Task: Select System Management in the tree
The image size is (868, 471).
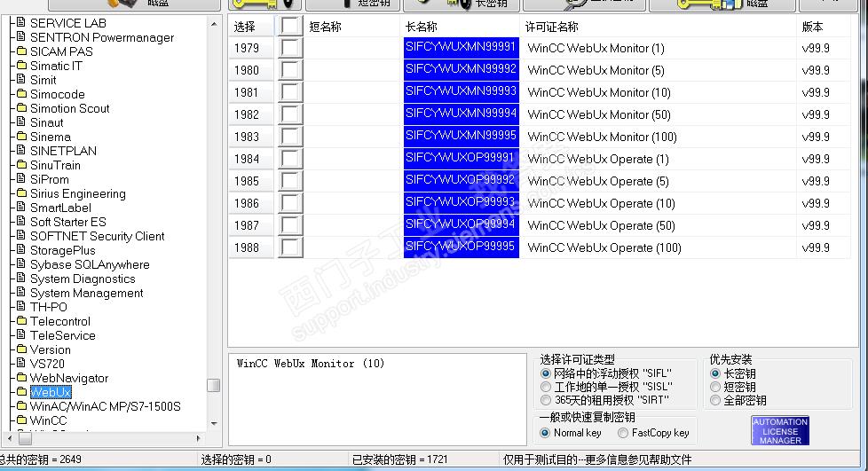Action: [x=86, y=293]
